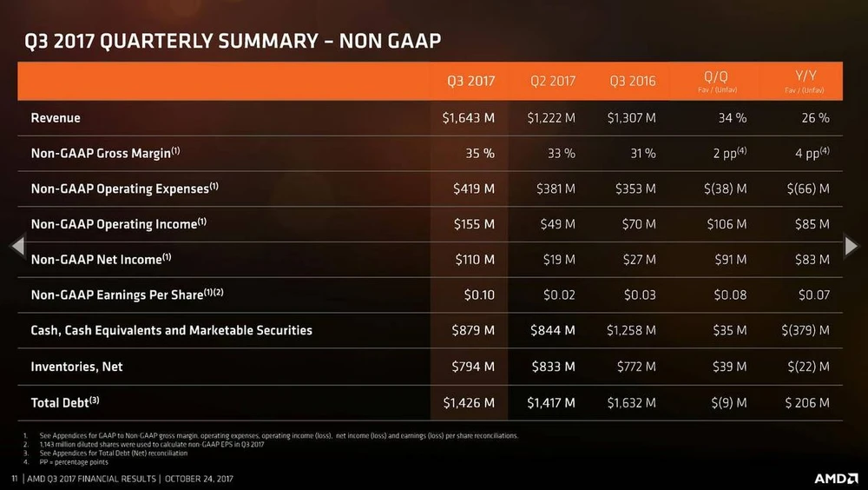Select the Revenue row label
This screenshot has width=868, height=490.
56,118
